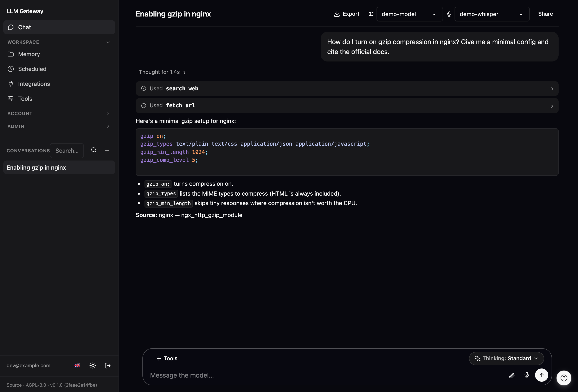Toggle light theme with sun icon
The height and width of the screenshot is (392, 578).
click(93, 366)
